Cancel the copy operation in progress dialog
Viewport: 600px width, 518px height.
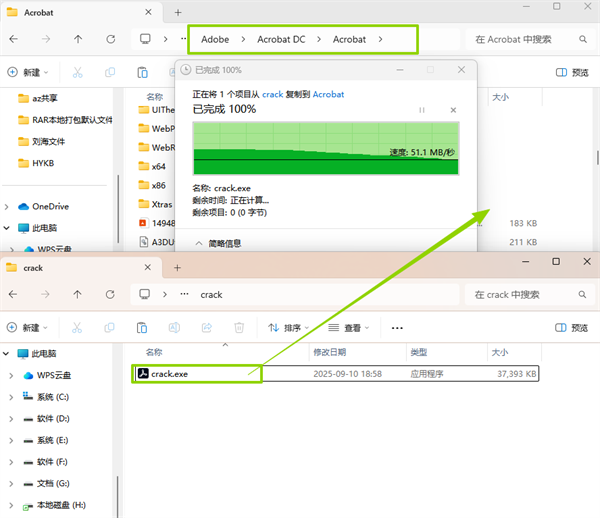click(453, 110)
